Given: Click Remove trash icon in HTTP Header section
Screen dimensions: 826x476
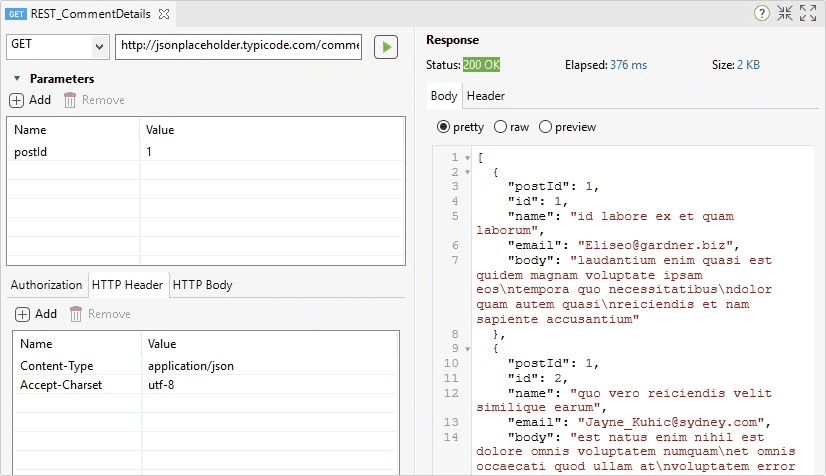Looking at the screenshot, I should (x=76, y=314).
